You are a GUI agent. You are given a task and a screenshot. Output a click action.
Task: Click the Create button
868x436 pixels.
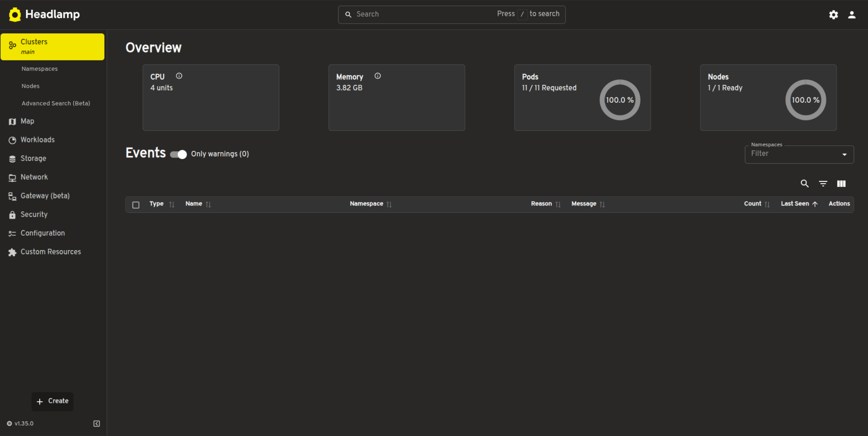[52, 401]
